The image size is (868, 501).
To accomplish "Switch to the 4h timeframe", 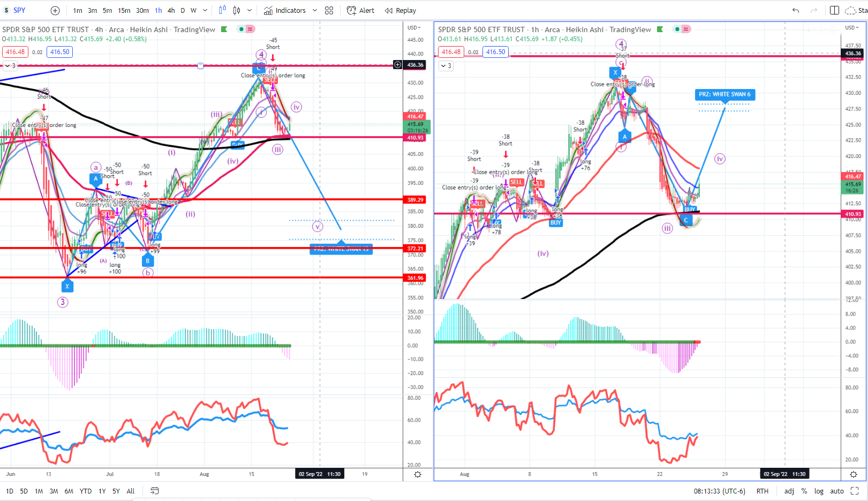I will (171, 10).
